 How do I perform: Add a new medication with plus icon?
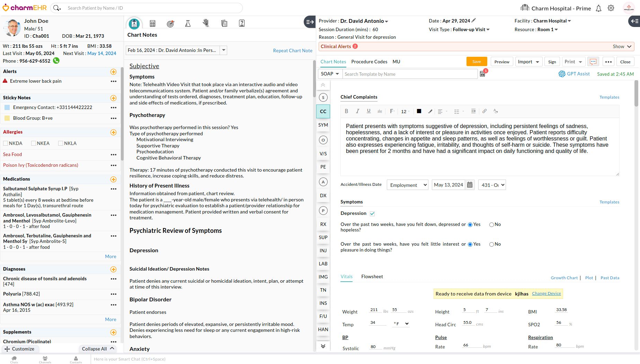(113, 179)
